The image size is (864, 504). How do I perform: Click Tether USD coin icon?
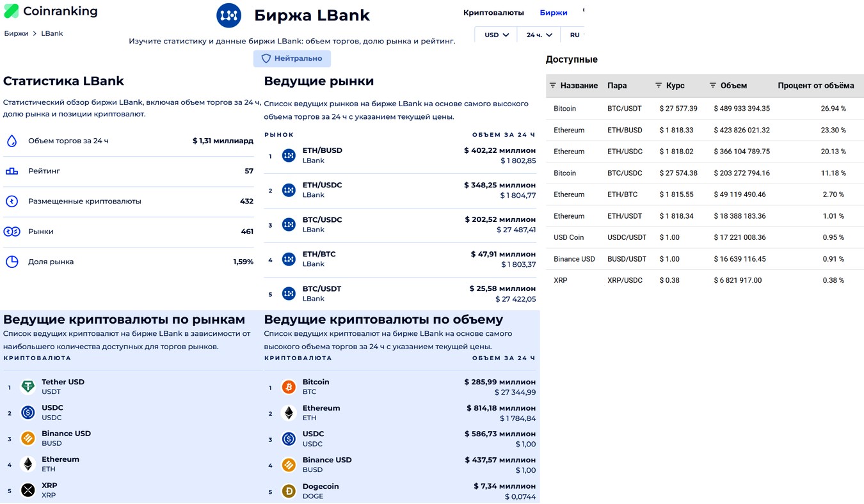coord(28,386)
